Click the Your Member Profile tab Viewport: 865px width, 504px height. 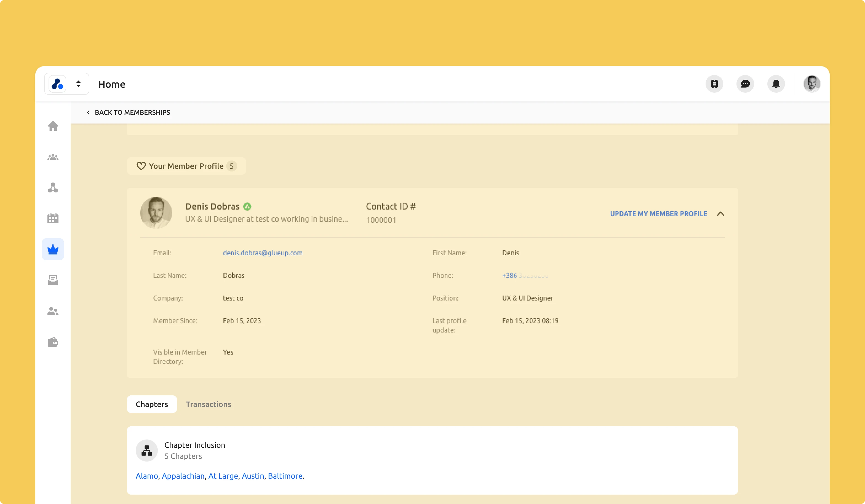pyautogui.click(x=186, y=166)
